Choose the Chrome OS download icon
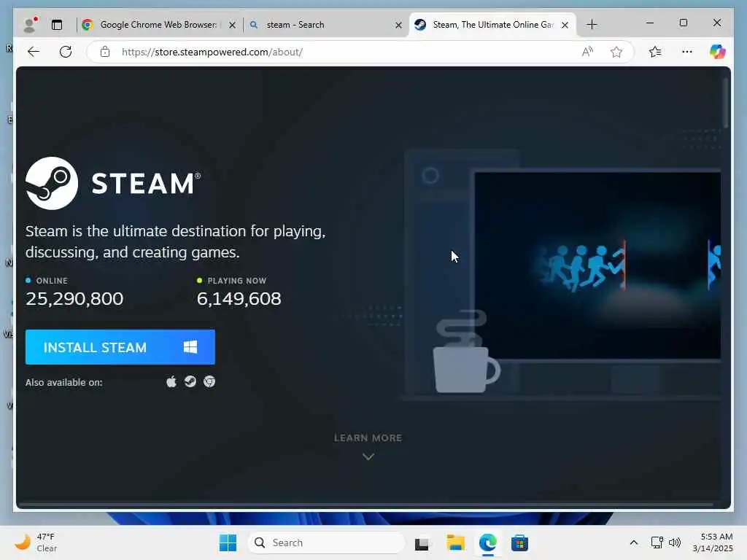This screenshot has width=747, height=560. click(209, 381)
